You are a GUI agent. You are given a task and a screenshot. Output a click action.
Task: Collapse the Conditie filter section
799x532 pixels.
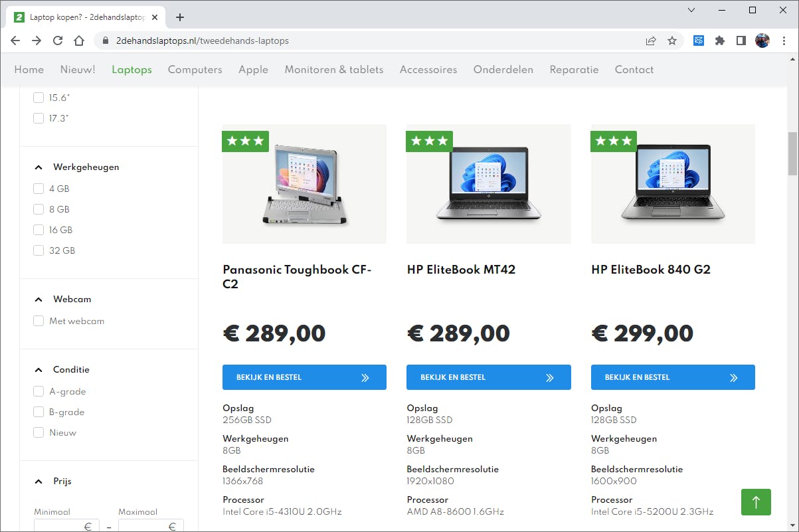[x=39, y=370]
